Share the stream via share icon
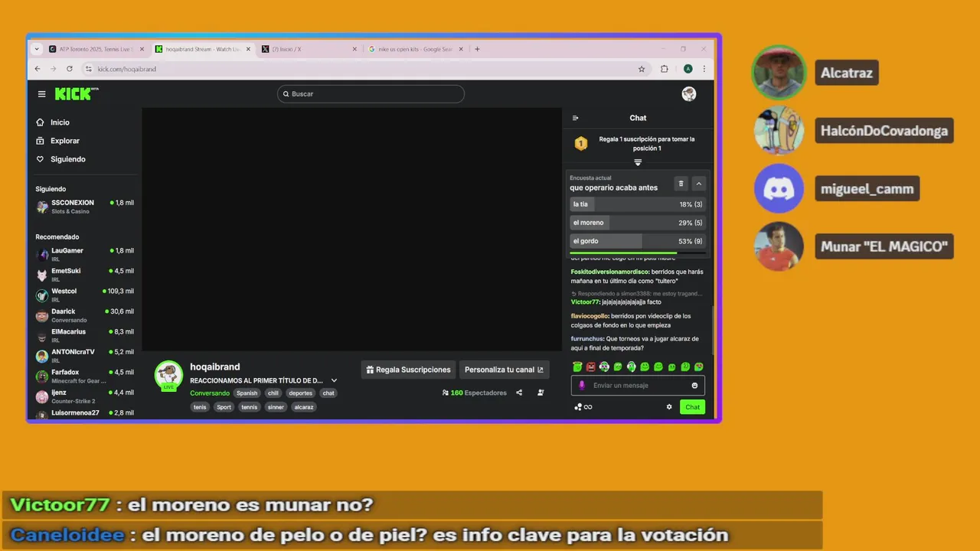The image size is (980, 551). [519, 393]
